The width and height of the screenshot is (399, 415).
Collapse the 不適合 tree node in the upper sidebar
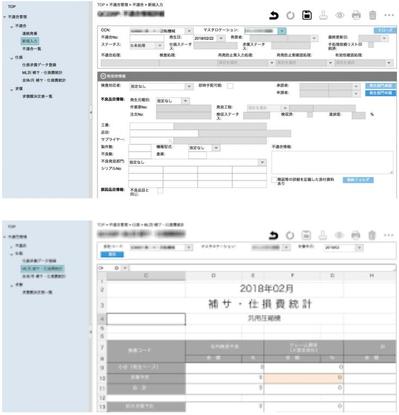click(x=12, y=26)
